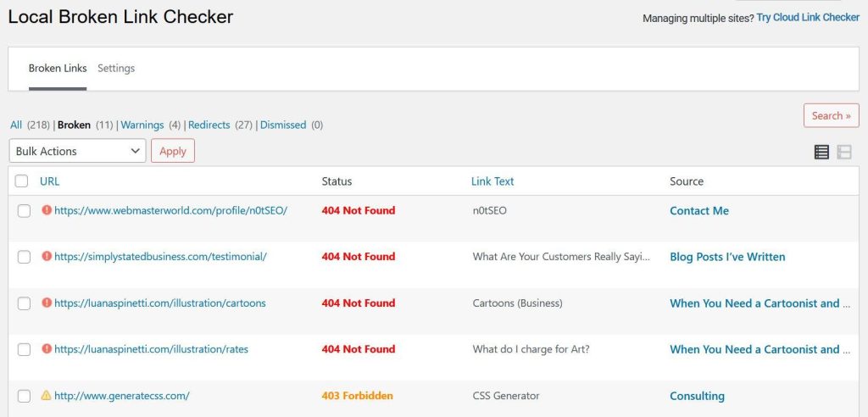Click the Status column header
The height and width of the screenshot is (417, 868).
[337, 181]
